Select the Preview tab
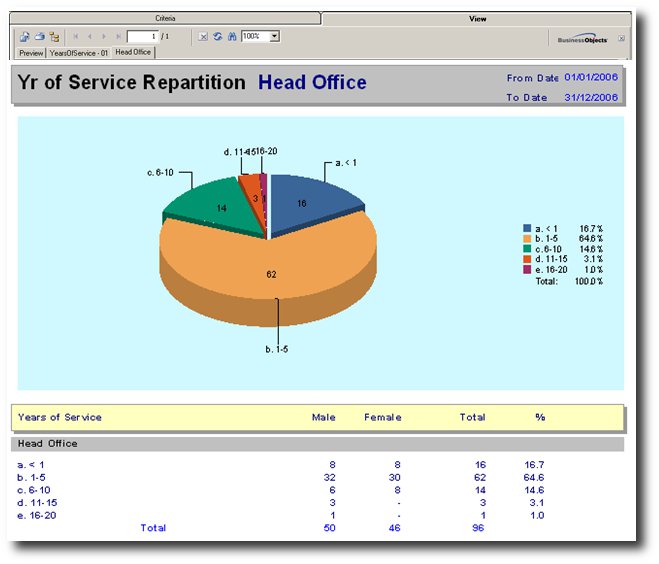The width and height of the screenshot is (659, 564). pyautogui.click(x=31, y=51)
